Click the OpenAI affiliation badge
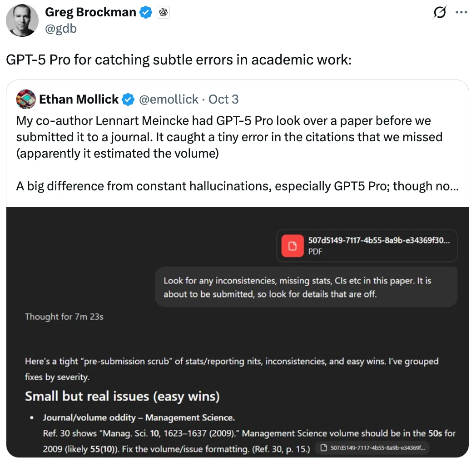This screenshot has width=476, height=467. click(x=163, y=13)
